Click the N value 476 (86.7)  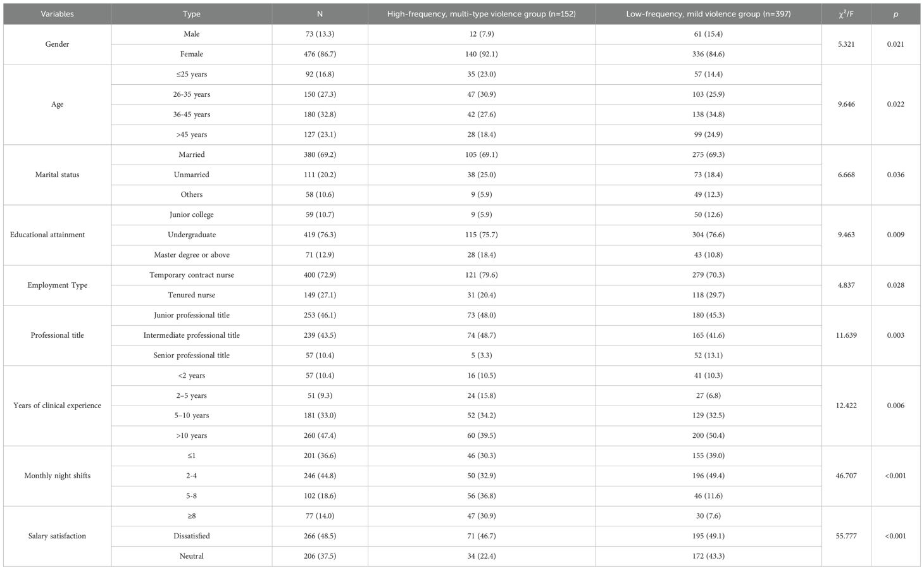320,54
